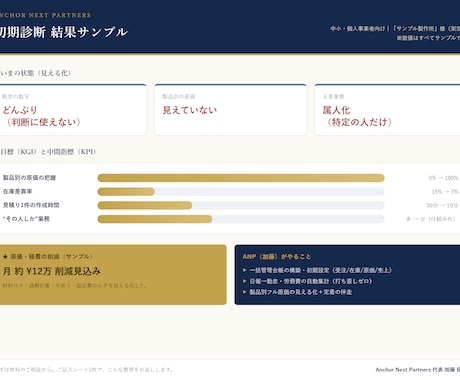Select the いまの状態（見える化） section heading
Image resolution: width=460 pixels, height=380 pixels.
(x=35, y=73)
